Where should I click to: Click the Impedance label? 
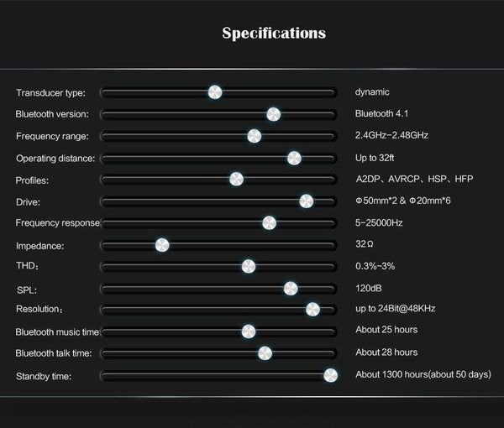pos(39,246)
